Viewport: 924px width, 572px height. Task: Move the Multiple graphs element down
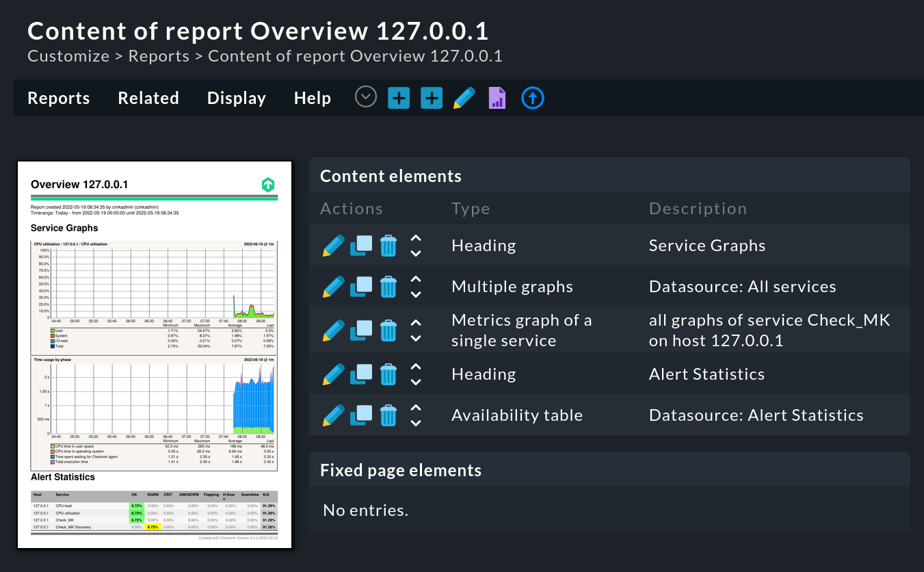coord(416,293)
